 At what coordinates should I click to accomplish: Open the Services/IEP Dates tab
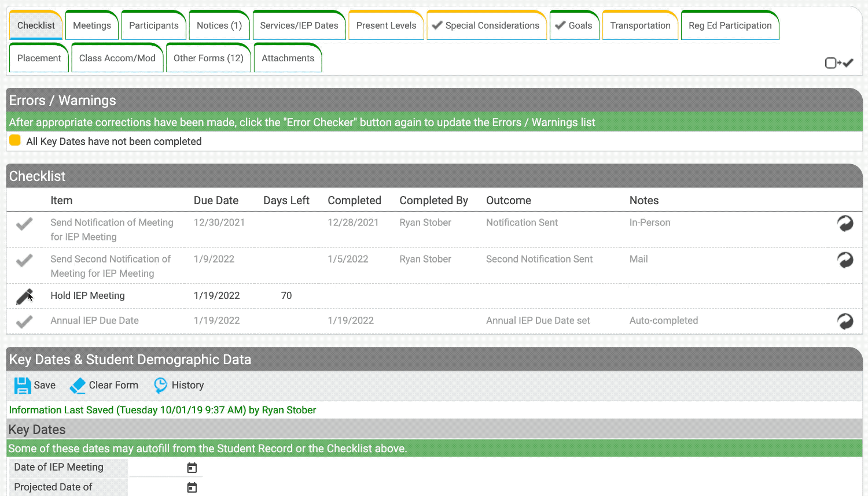(x=299, y=25)
